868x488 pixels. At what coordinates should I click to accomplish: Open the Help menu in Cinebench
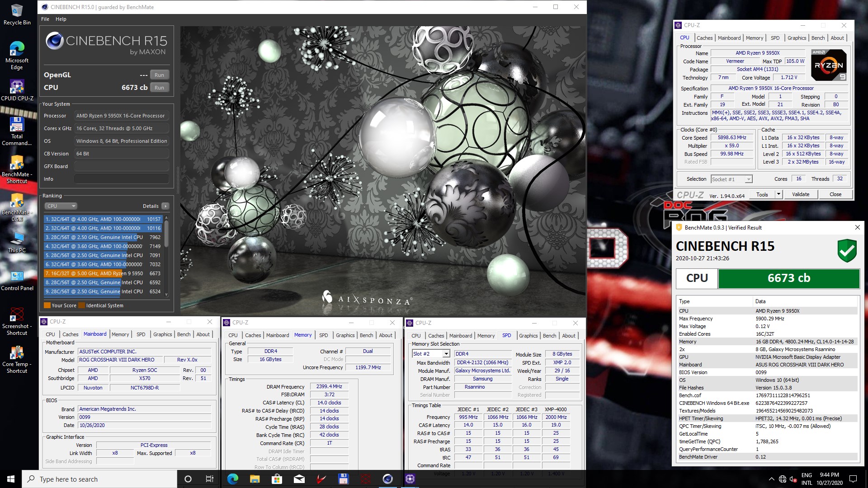[x=61, y=19]
